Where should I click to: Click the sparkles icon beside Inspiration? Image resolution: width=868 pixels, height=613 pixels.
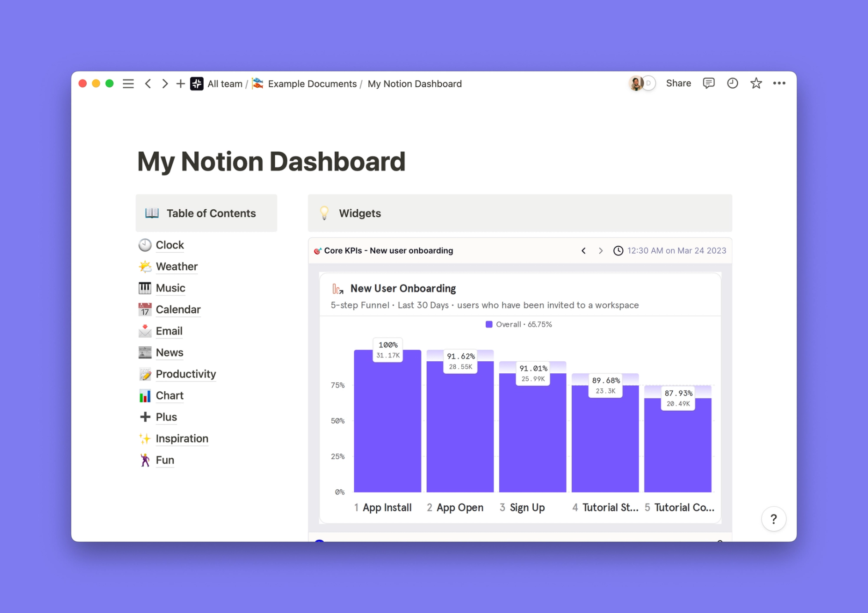point(145,438)
